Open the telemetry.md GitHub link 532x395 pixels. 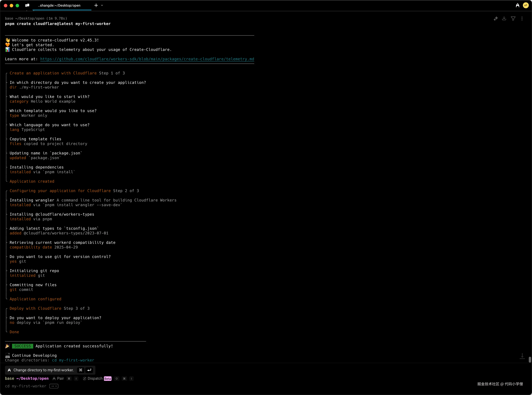click(x=147, y=59)
